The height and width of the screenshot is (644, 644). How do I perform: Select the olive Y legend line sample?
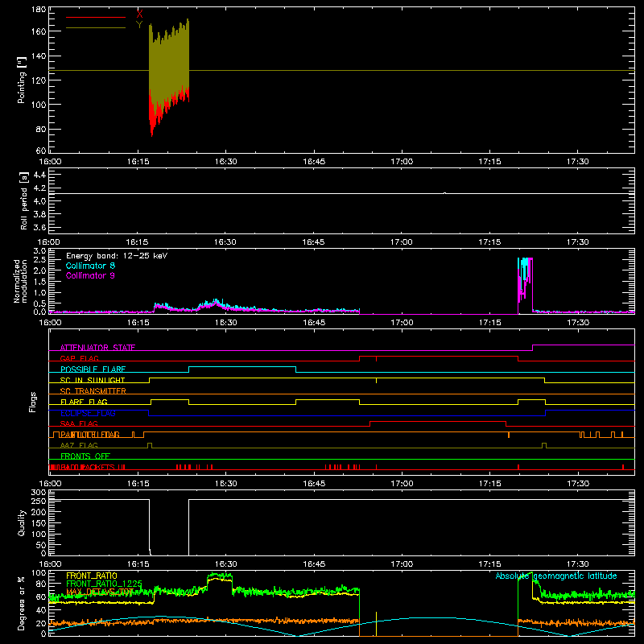tap(96, 28)
